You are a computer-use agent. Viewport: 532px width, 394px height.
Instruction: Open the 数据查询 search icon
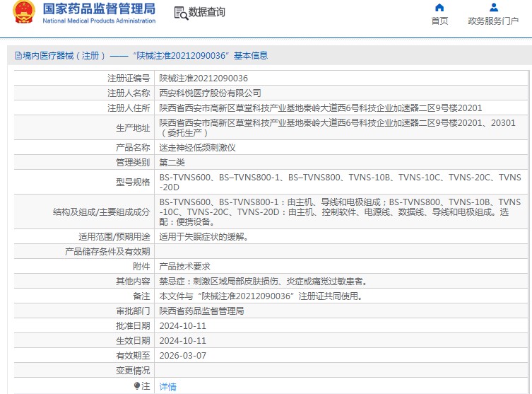tap(180, 13)
